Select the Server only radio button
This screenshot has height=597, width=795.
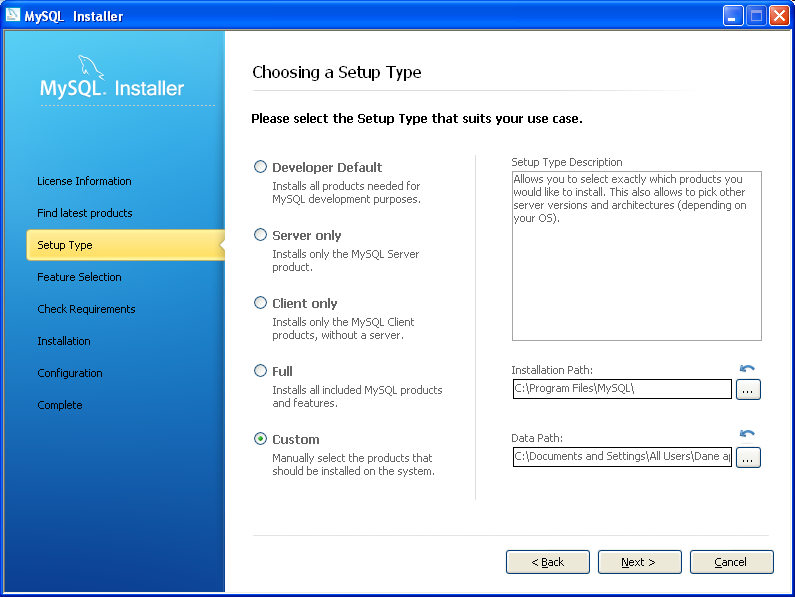pos(260,235)
